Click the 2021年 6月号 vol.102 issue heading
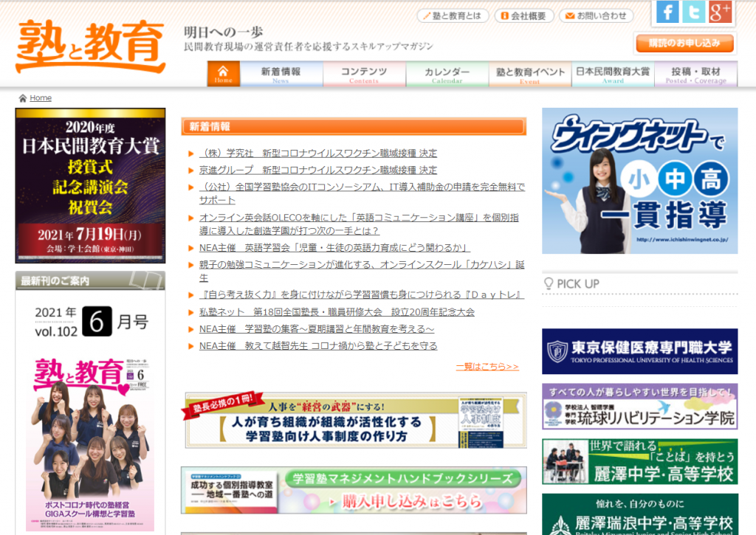This screenshot has width=756, height=535. pos(91,322)
